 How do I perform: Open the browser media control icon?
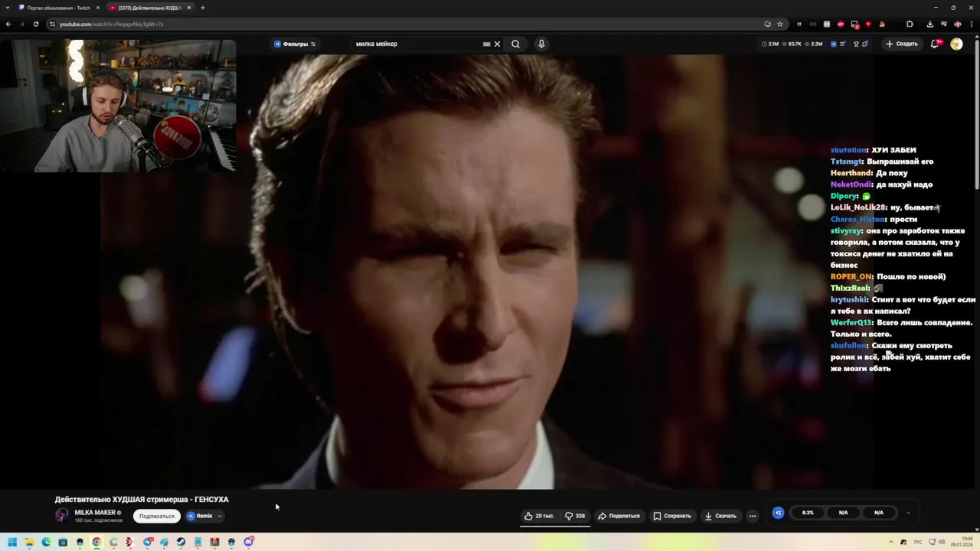(x=943, y=24)
